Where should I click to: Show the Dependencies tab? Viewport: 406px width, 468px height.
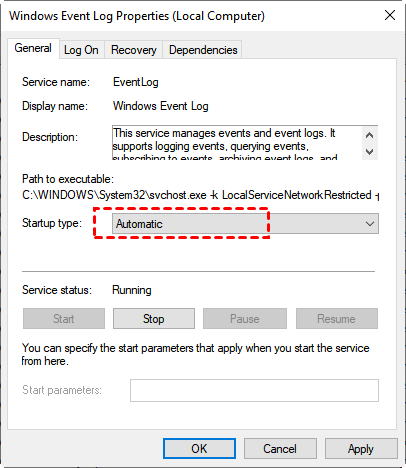203,50
